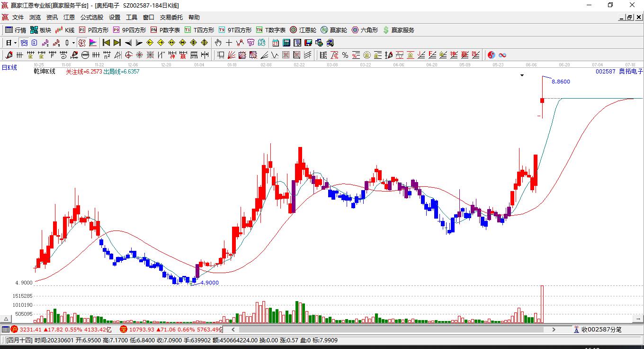Open the T四方形 tool
This screenshot has height=349, width=644.
click(x=199, y=30)
